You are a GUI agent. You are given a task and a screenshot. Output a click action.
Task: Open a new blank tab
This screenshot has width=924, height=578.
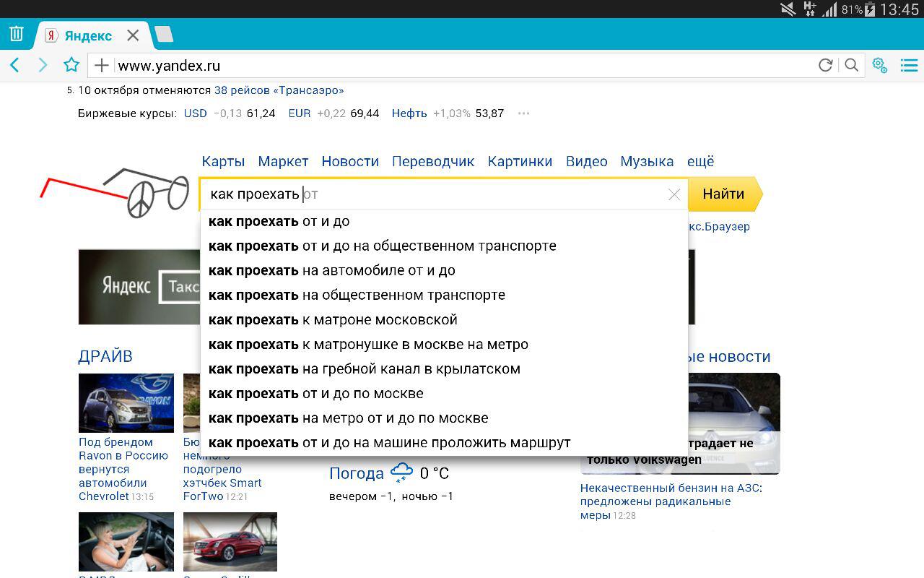click(164, 35)
